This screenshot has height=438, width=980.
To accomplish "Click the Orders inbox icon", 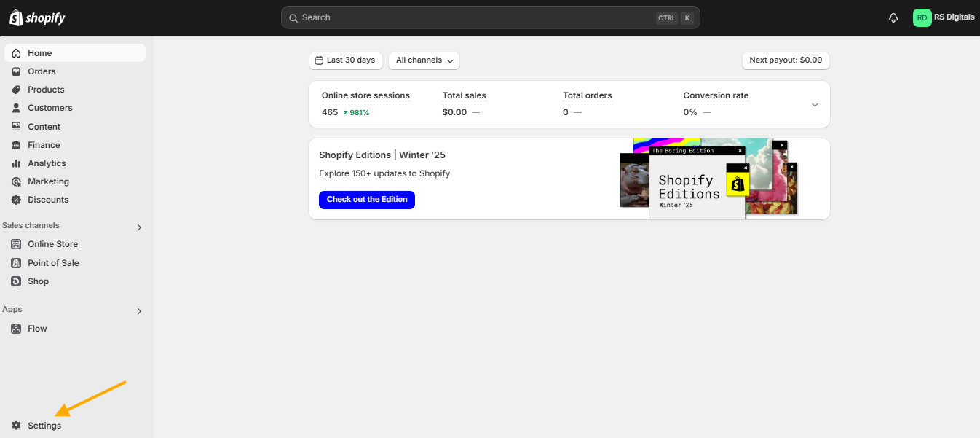I will pos(16,71).
